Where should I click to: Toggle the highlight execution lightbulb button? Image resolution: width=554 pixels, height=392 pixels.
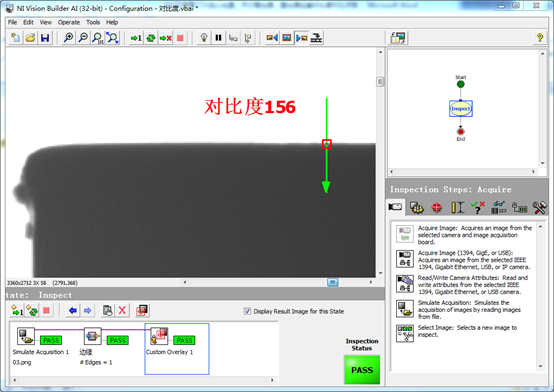(204, 38)
